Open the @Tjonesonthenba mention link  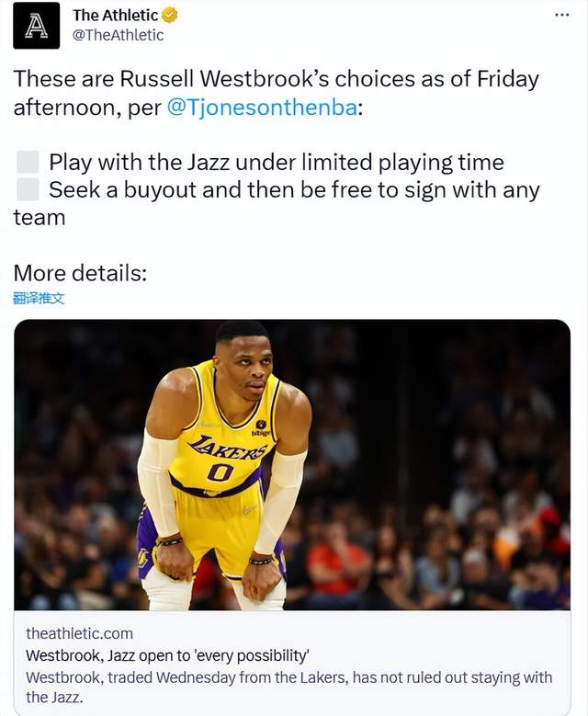[261, 108]
